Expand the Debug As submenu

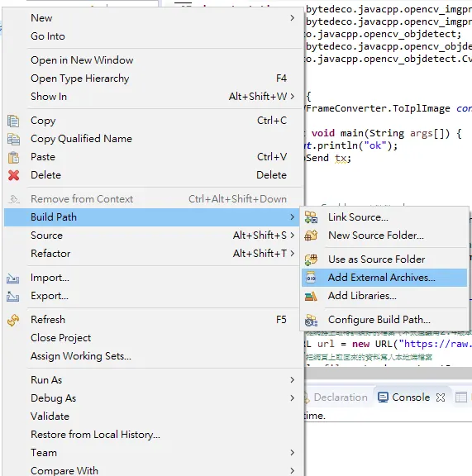(292, 398)
